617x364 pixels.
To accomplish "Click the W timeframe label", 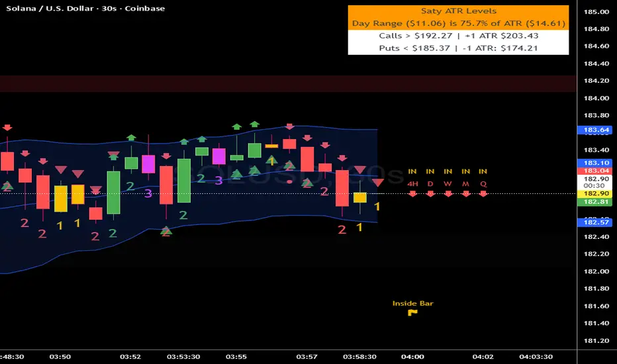I will tap(448, 184).
